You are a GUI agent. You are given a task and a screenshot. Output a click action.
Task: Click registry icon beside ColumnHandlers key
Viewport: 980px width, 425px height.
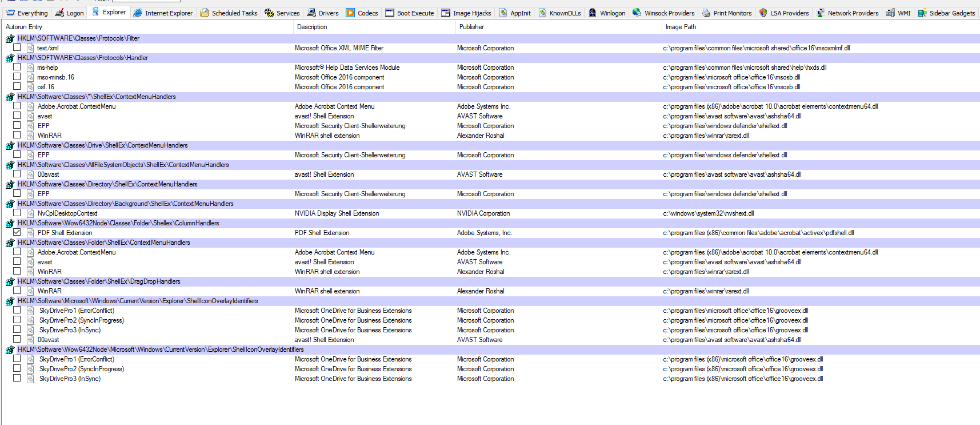pos(10,224)
